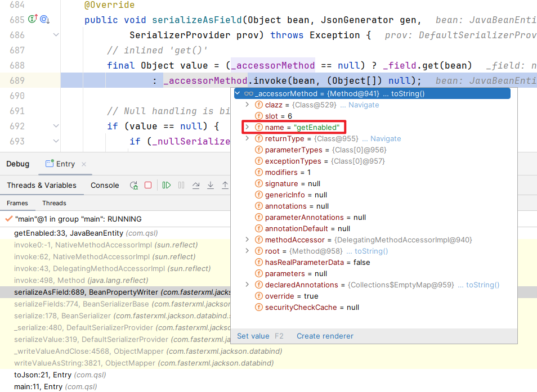
Task: Click the Step Over icon
Action: [196, 185]
